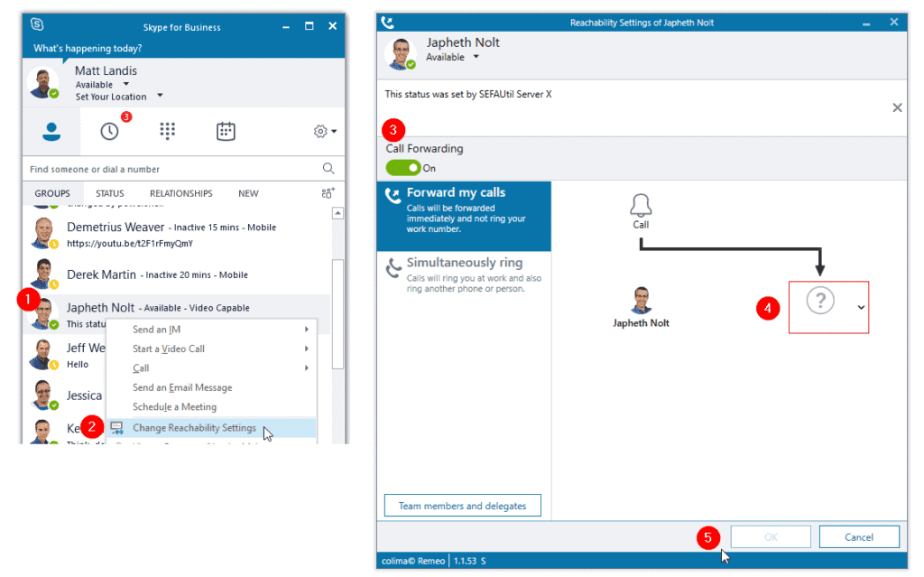924x577 pixels.
Task: Open the dial pad icon
Action: point(168,132)
